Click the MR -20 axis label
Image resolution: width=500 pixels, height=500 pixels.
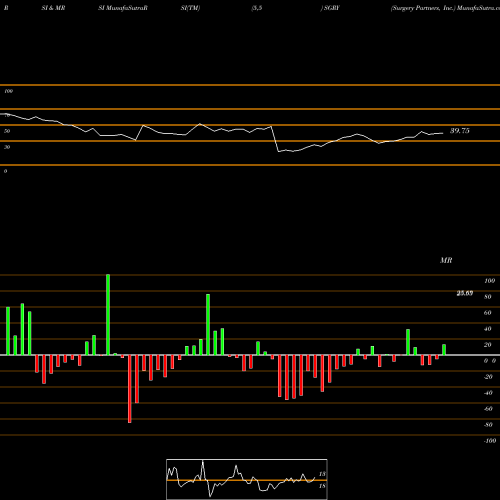(x=488, y=377)
